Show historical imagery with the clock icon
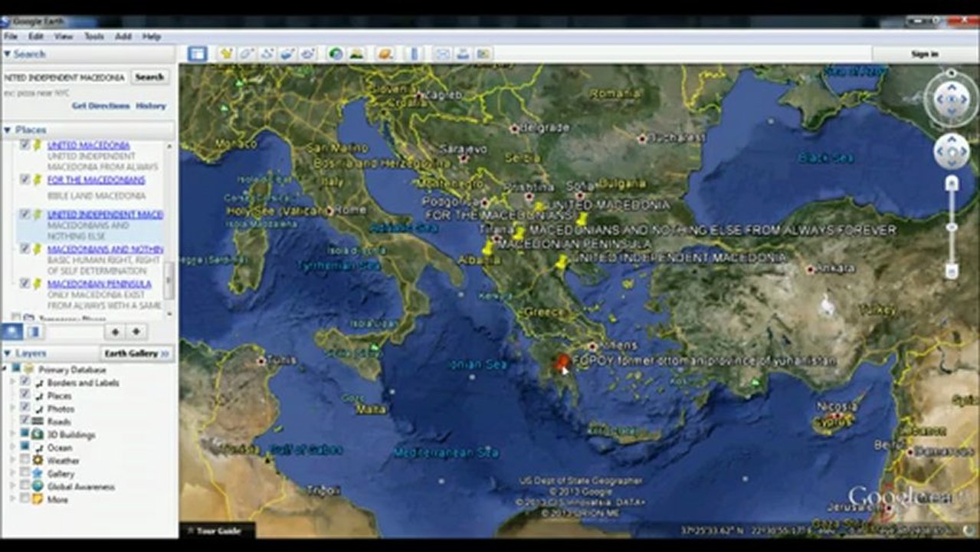This screenshot has height=552, width=980. (x=336, y=54)
